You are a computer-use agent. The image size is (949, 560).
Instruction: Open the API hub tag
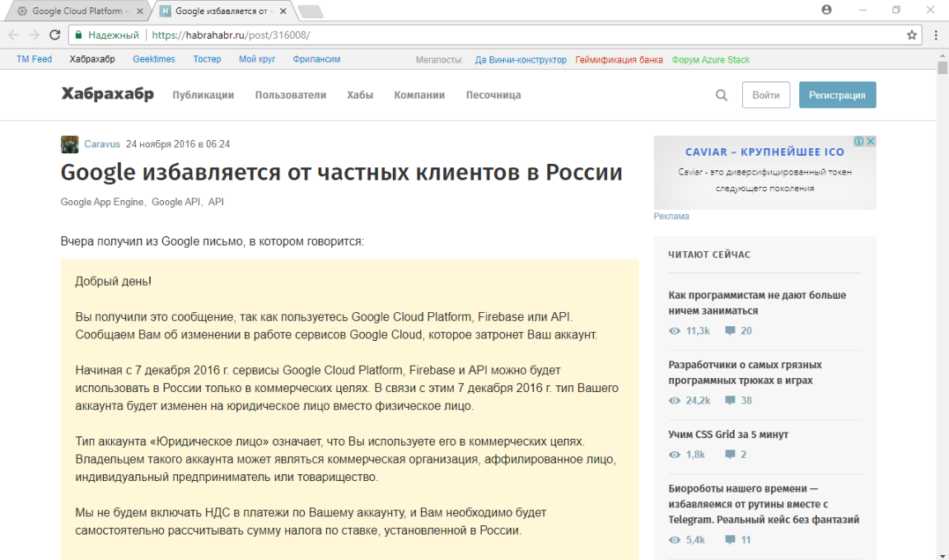(216, 202)
